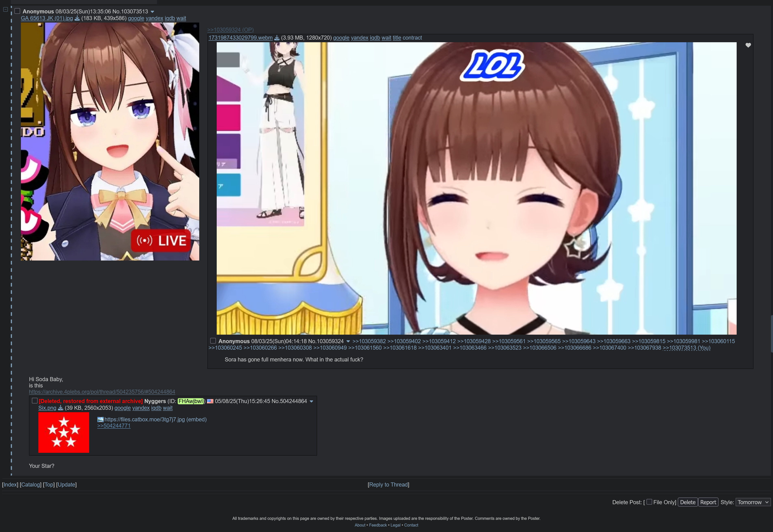This screenshot has height=532, width=773.
Task: Click download icon next to webm filename
Action: click(277, 38)
